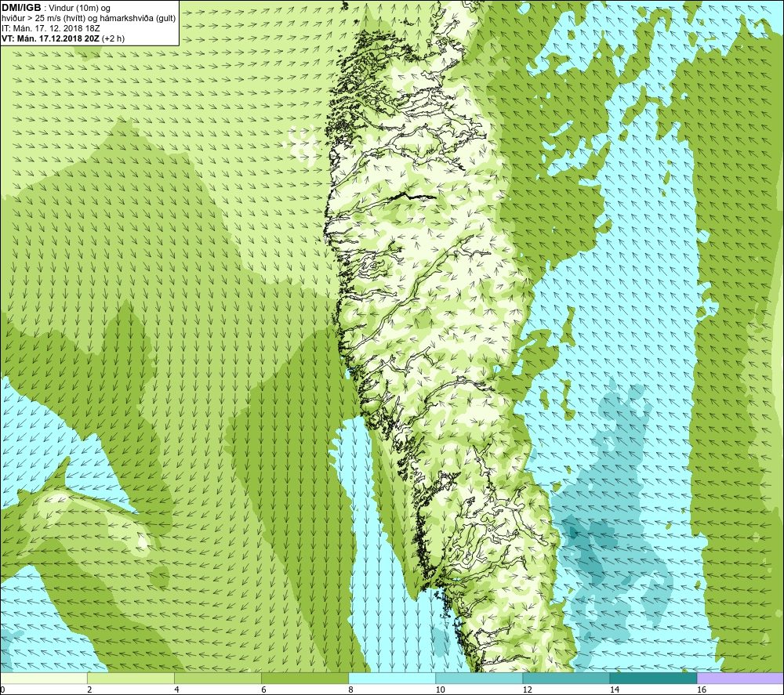The width and height of the screenshot is (784, 695).
Task: Click the legend scale label '4'
Action: pyautogui.click(x=176, y=690)
